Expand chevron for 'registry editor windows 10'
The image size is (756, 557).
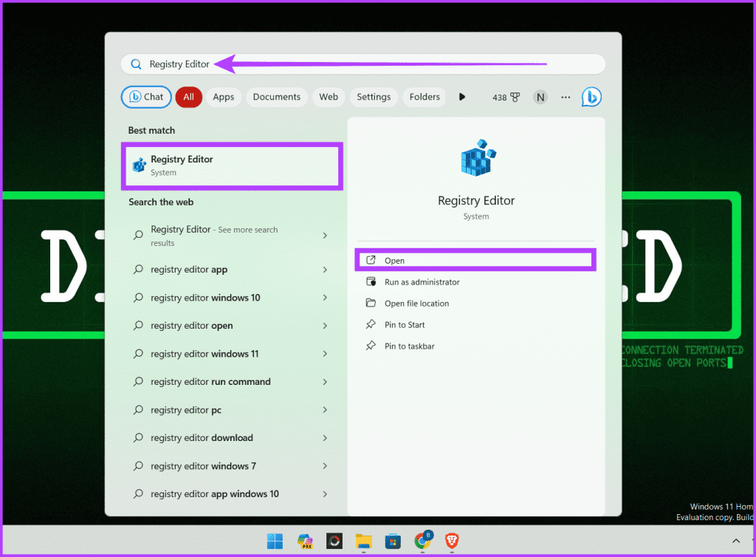click(x=325, y=298)
